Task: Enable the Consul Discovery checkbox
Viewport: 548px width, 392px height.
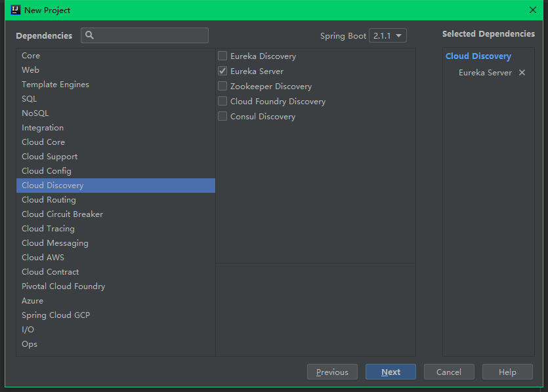Action: [222, 116]
